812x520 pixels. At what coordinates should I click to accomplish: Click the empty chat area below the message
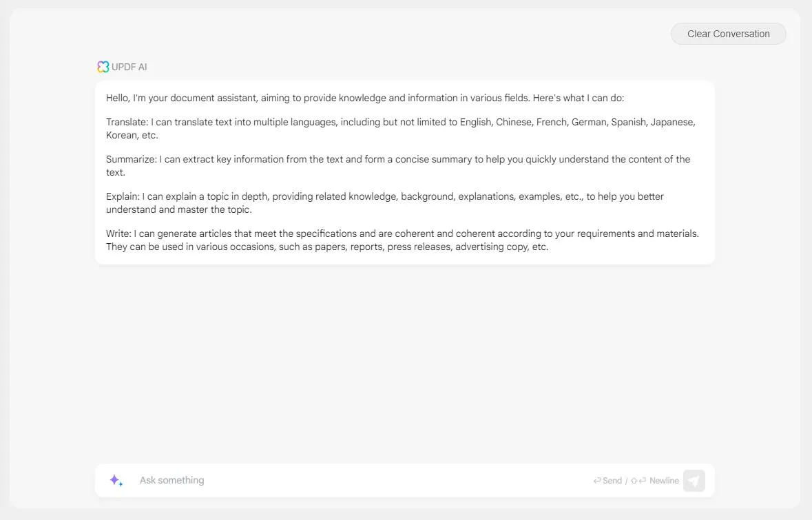[x=405, y=362]
